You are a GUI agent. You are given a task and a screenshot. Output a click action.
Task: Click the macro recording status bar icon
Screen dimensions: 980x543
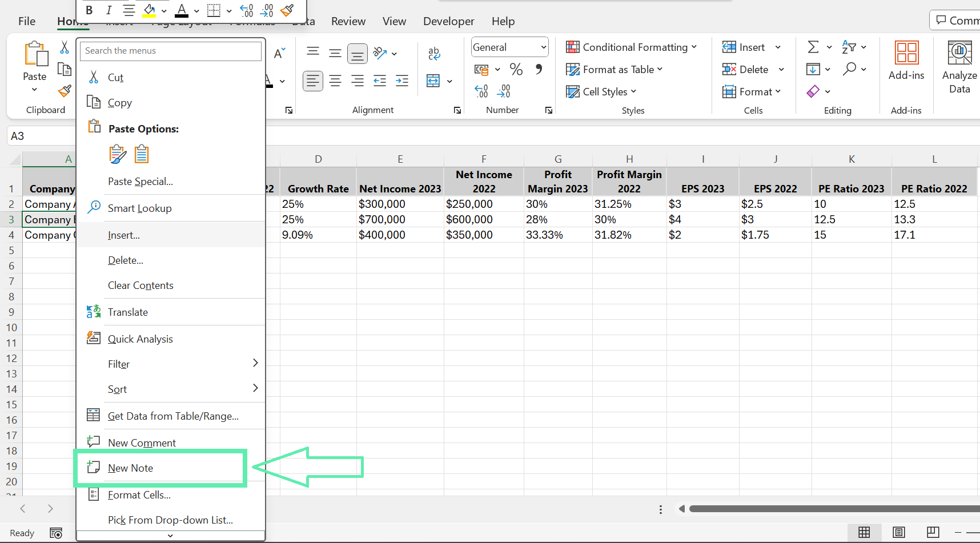point(56,533)
